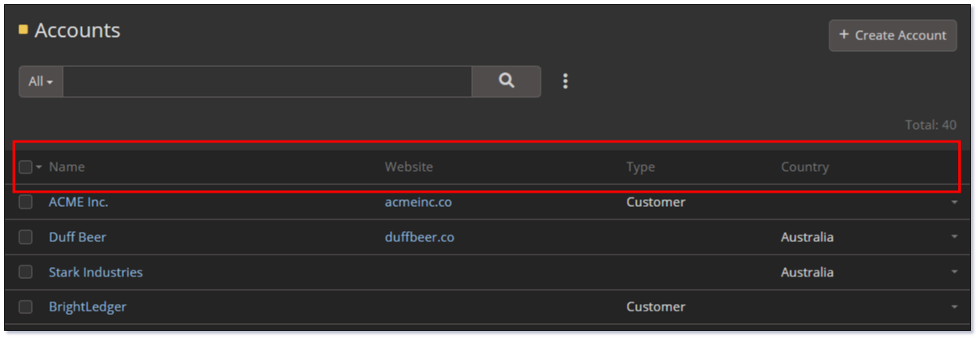Click the Total: 40 count label
The width and height of the screenshot is (980, 340).
931,125
